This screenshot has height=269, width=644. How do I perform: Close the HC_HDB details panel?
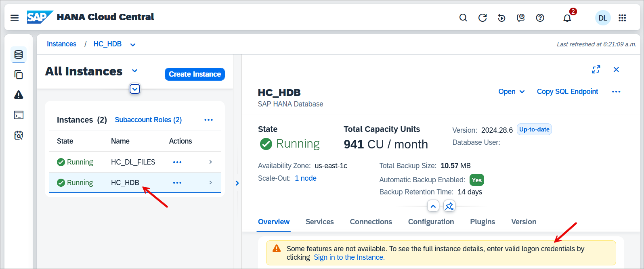[616, 69]
